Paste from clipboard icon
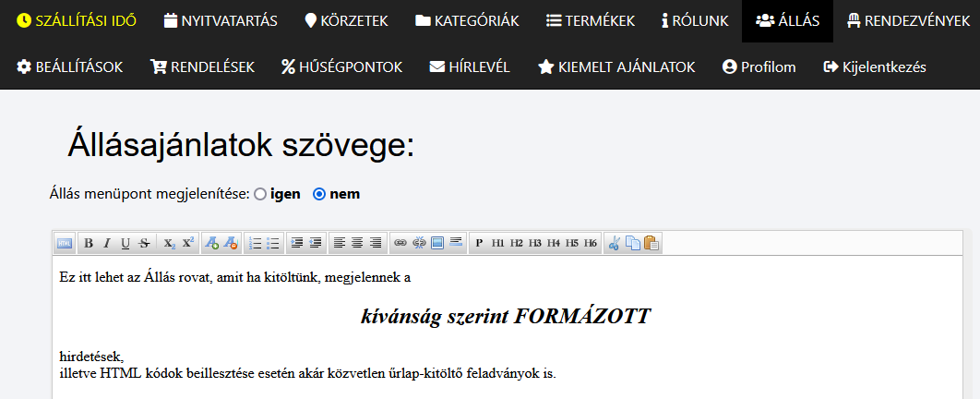 651,243
